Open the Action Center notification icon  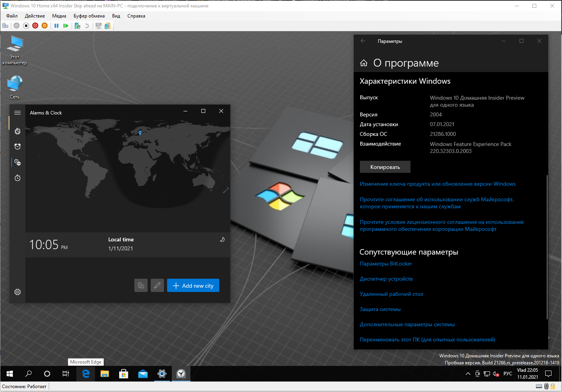pos(548,374)
